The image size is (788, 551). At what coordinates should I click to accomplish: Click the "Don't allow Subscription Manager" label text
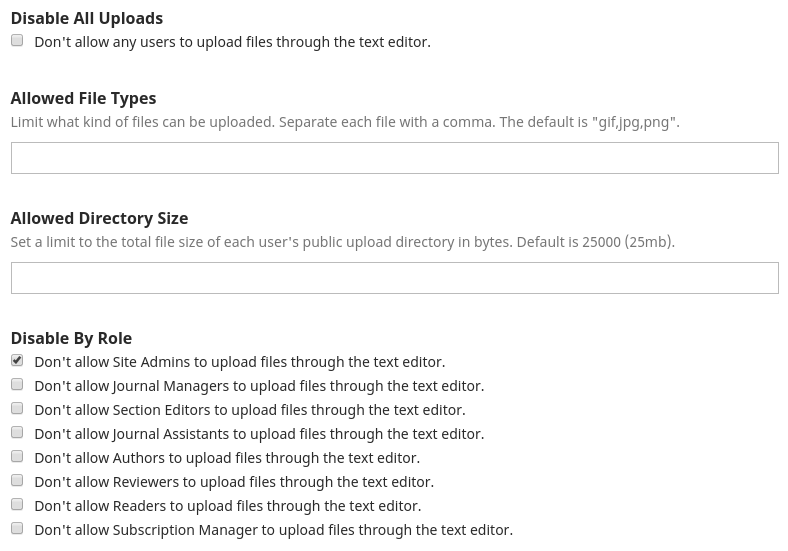pyautogui.click(x=273, y=530)
